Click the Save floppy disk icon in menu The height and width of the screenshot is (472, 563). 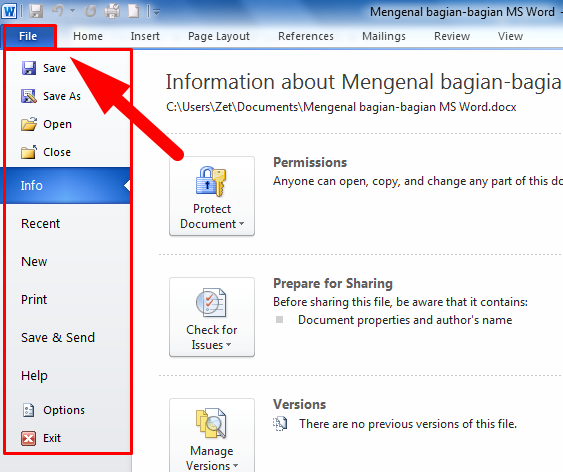(29, 68)
